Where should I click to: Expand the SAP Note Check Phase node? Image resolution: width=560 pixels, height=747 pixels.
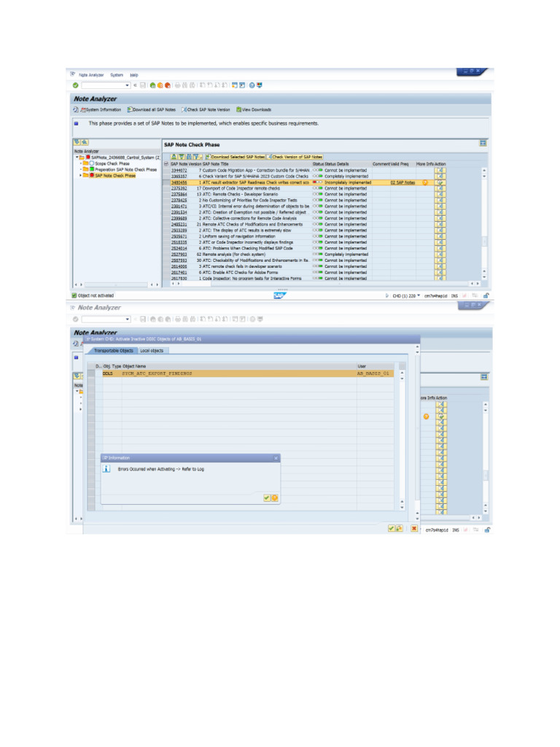(80, 175)
